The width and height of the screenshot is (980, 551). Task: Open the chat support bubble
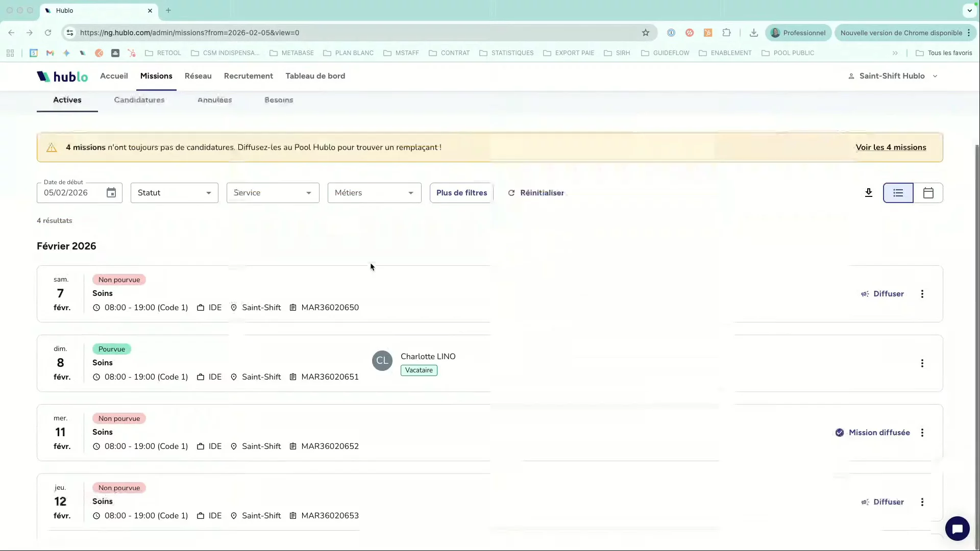(x=957, y=529)
